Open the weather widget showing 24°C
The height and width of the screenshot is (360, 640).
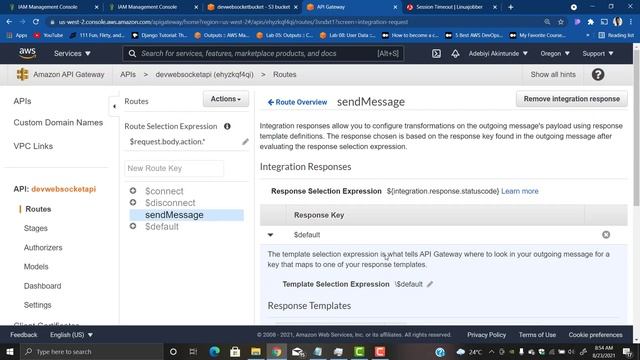coord(469,351)
